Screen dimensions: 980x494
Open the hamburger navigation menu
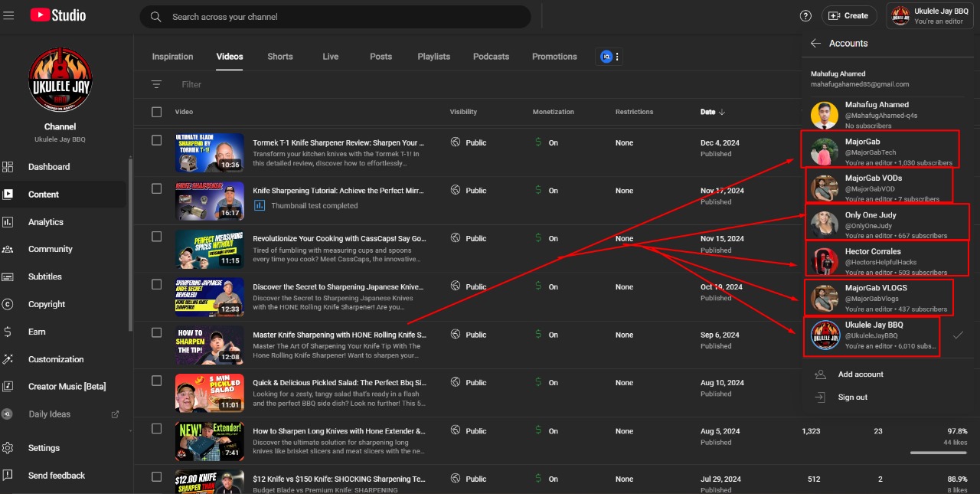(9, 15)
